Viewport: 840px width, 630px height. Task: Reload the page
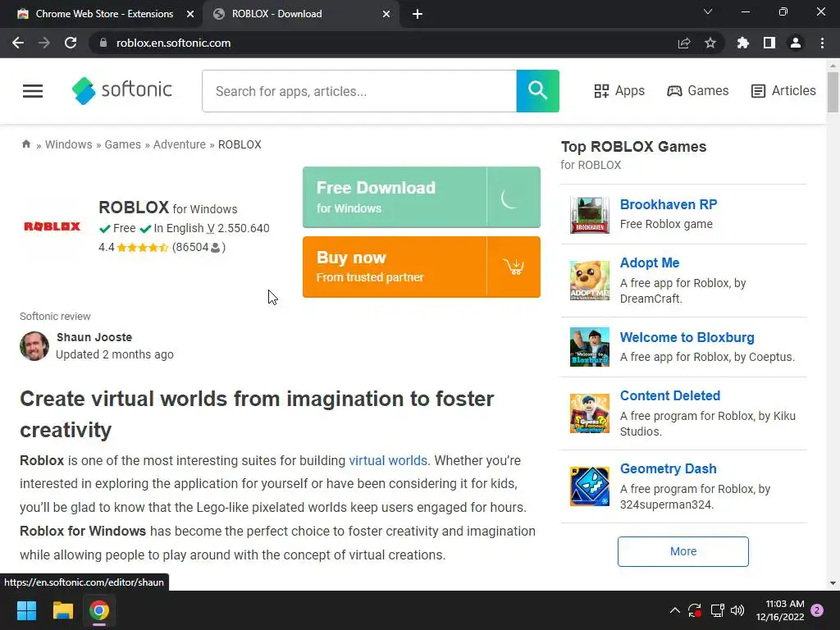(71, 43)
